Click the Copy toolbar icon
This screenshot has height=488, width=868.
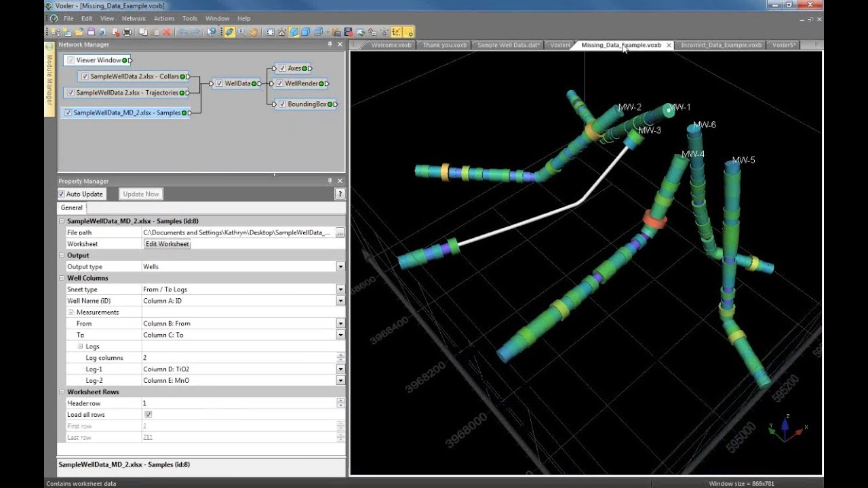coord(143,32)
